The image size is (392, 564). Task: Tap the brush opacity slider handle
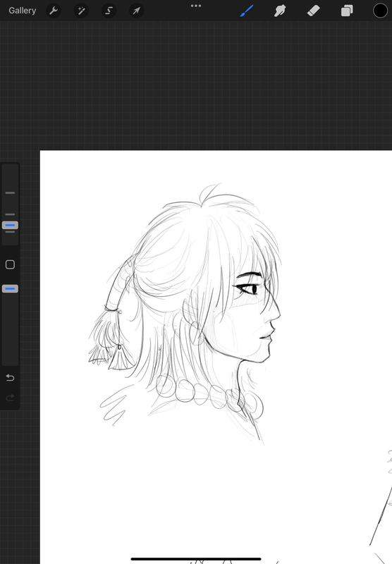[x=10, y=288]
